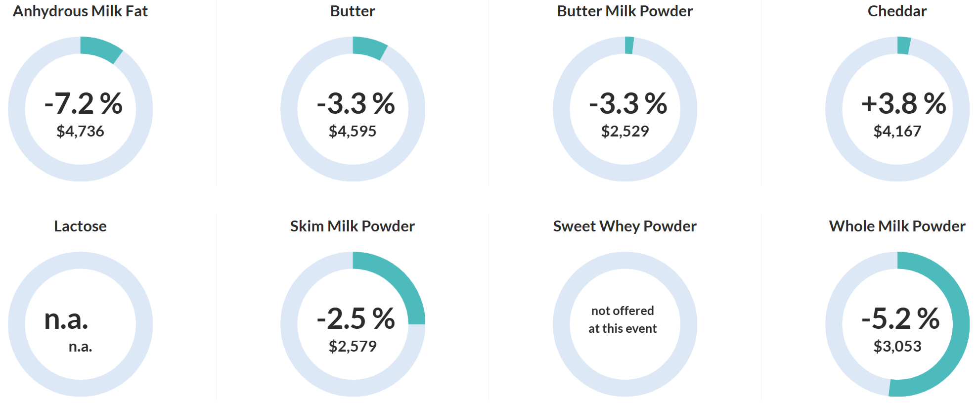Select the -5.2 % change figure
Screen dimensions: 980x403
900,318
